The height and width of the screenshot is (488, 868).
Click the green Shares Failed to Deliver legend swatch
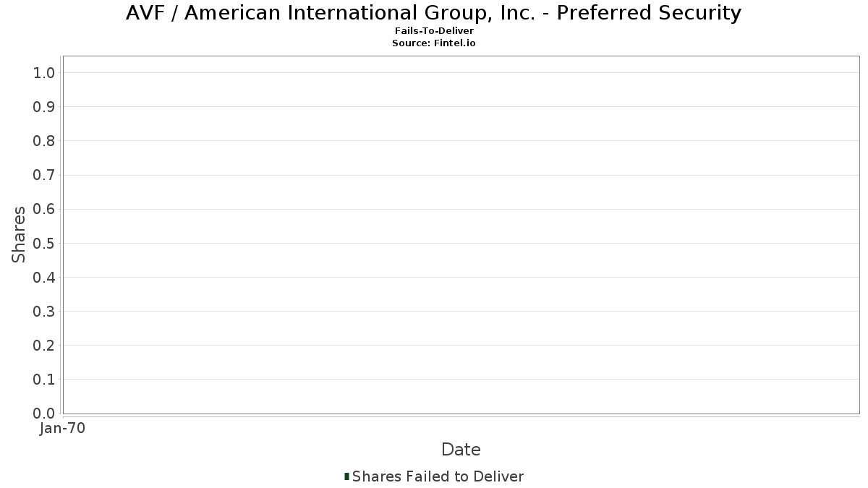(x=346, y=476)
